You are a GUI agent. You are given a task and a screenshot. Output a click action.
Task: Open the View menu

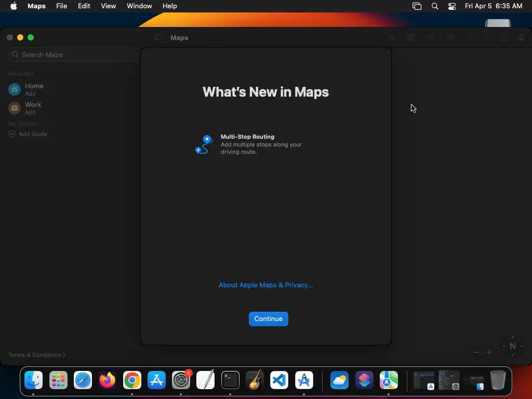coord(108,6)
